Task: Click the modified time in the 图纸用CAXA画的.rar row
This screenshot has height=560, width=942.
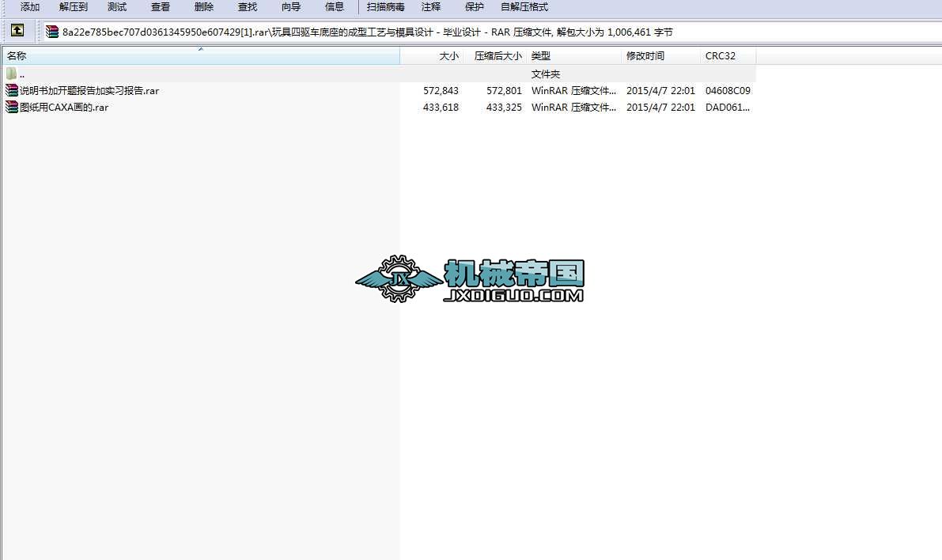Action: (x=661, y=108)
